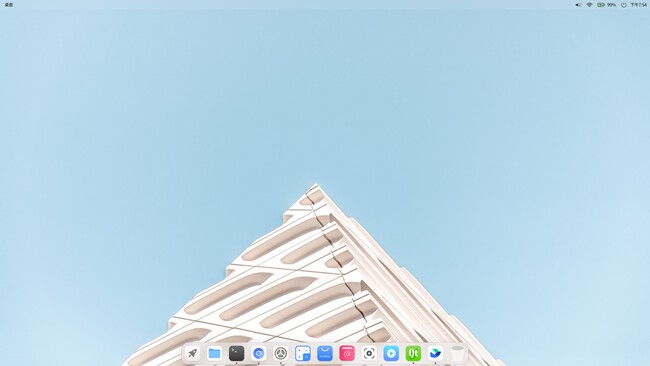Open the Wi-Fi network status menu
This screenshot has height=366, width=650.
point(589,5)
